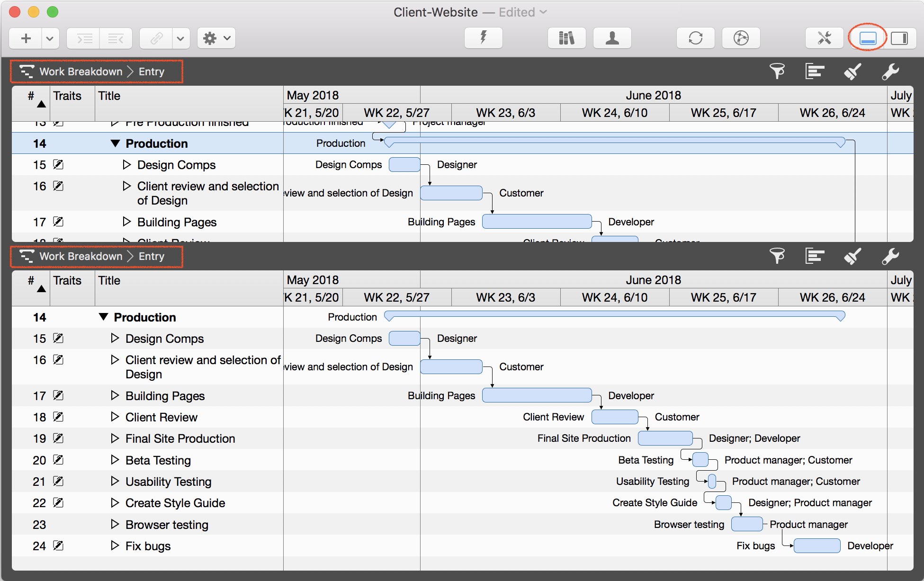Open the library books icon
The width and height of the screenshot is (924, 581).
pos(566,38)
